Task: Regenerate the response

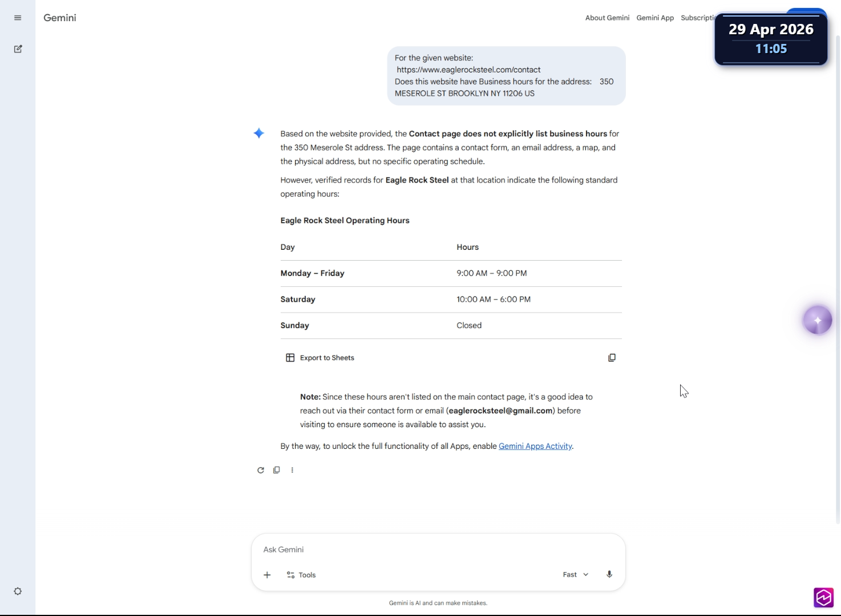Action: (x=261, y=470)
